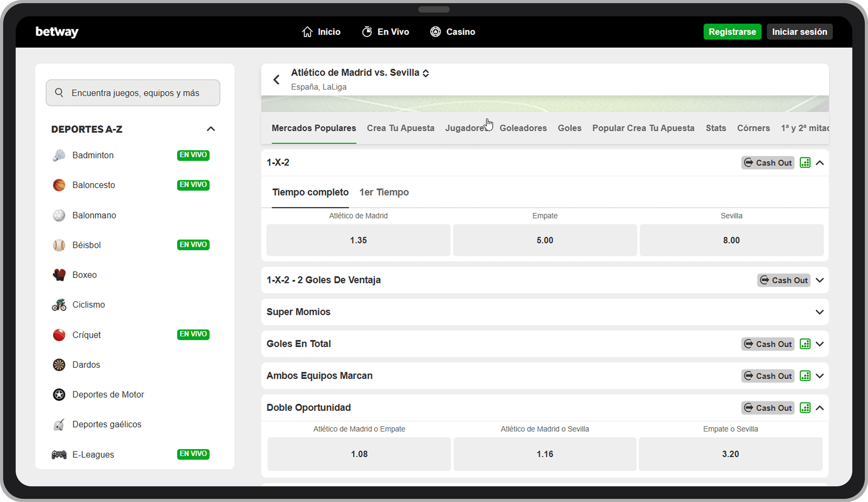Image resolution: width=868 pixels, height=502 pixels.
Task: Click the Béisbol baseball icon
Action: pos(59,245)
